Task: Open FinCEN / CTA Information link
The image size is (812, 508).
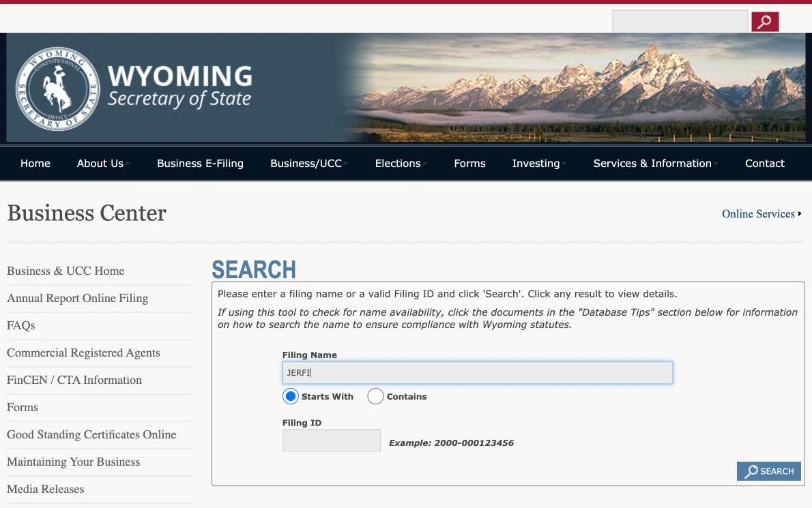Action: click(74, 380)
